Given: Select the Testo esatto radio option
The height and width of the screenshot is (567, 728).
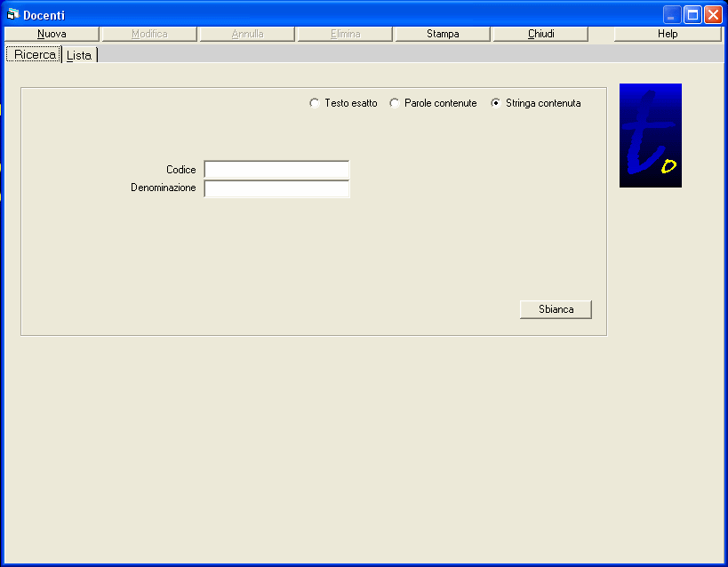Looking at the screenshot, I should (315, 103).
